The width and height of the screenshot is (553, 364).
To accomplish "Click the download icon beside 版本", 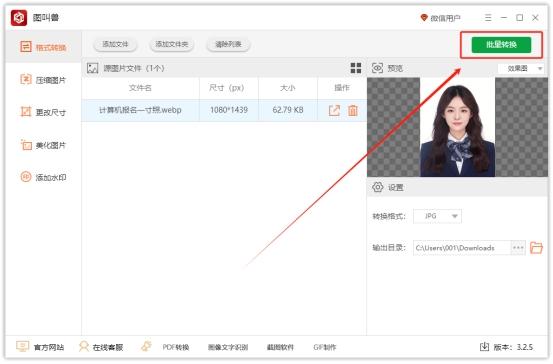I will pyautogui.click(x=484, y=347).
